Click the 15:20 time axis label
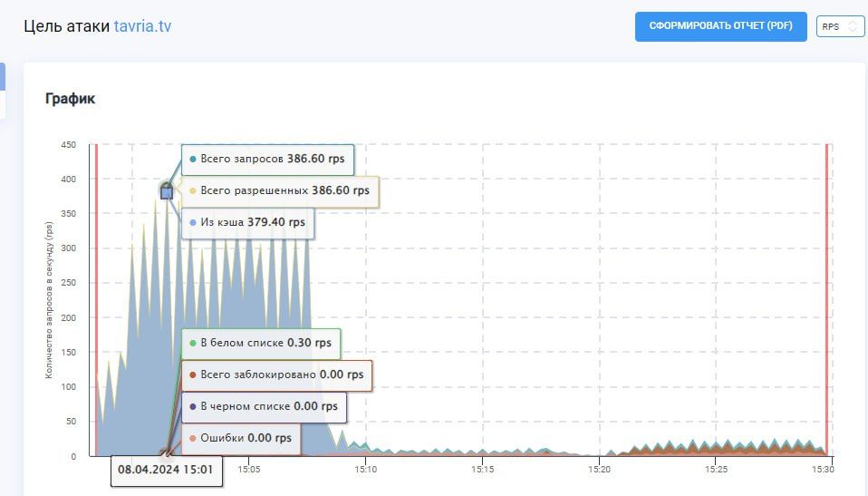 [599, 470]
